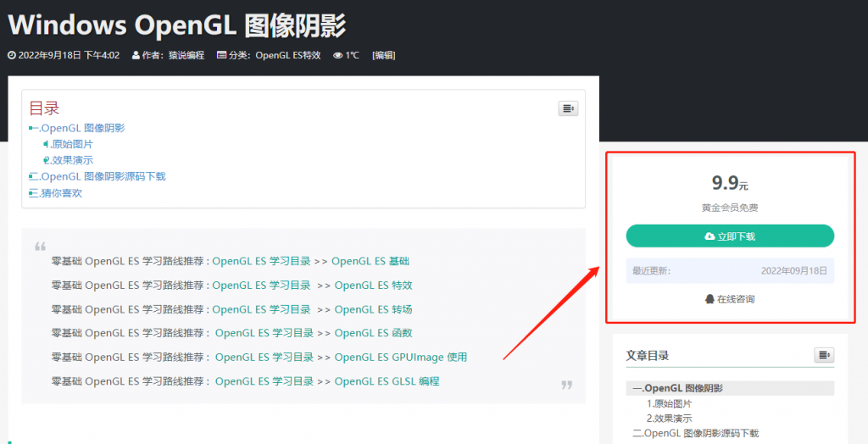Open category link OpenGL ES特效
The height and width of the screenshot is (444, 868).
288,55
